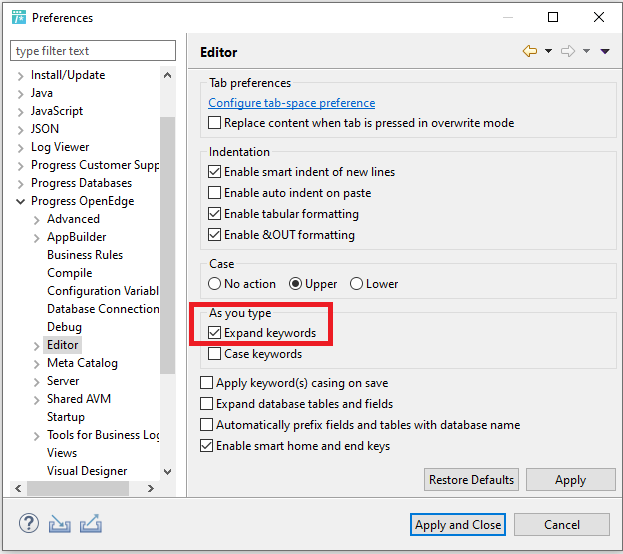Expand the Shared AVM tree node

[37, 400]
